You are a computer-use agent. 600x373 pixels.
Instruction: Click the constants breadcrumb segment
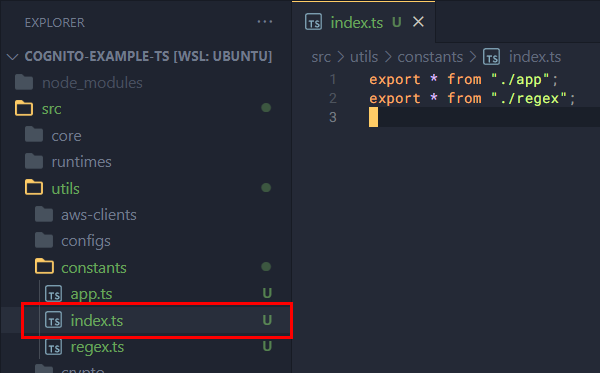(x=430, y=57)
